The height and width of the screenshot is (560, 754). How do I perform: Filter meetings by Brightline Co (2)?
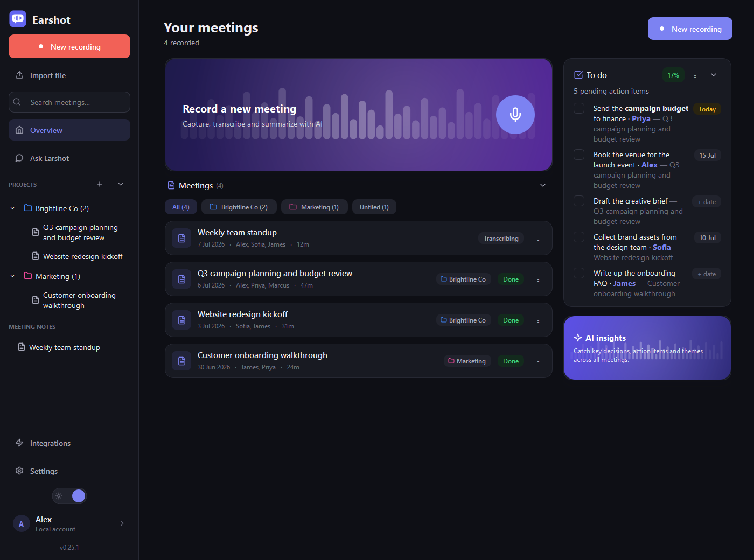[x=239, y=207]
